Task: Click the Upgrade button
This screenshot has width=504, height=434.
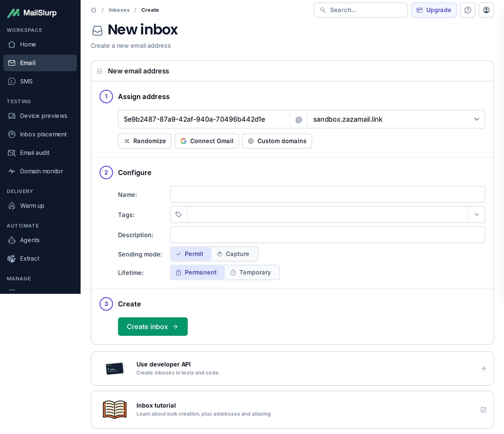Action: click(x=434, y=10)
